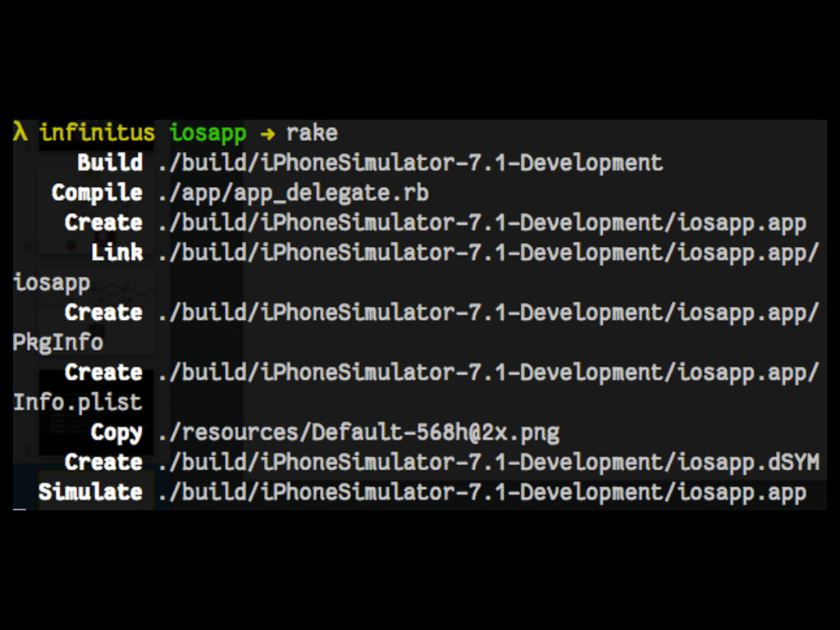Click the './resources/Default-568h@2x.png' path
Viewport: 840px width, 630px height.
[x=359, y=433]
